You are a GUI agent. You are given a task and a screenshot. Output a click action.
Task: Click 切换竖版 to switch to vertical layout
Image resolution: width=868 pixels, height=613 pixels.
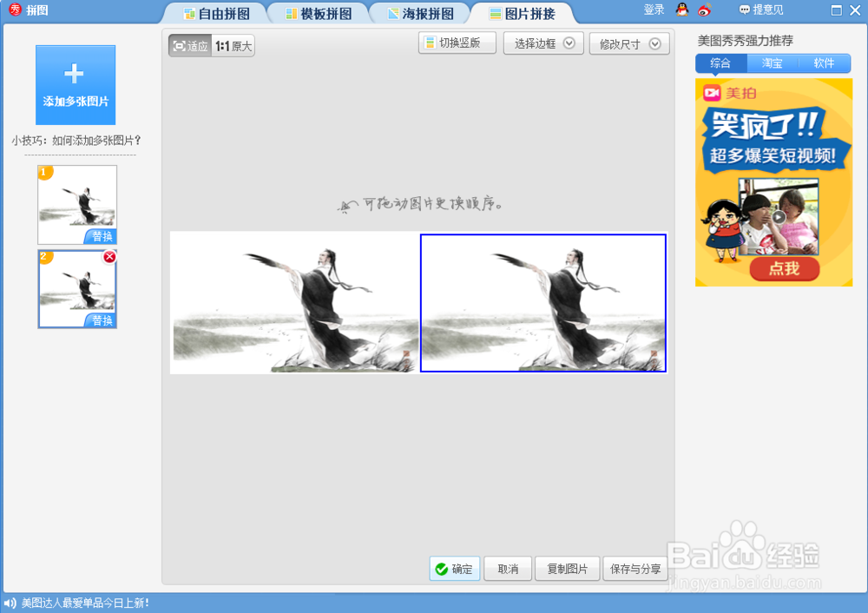pos(457,43)
